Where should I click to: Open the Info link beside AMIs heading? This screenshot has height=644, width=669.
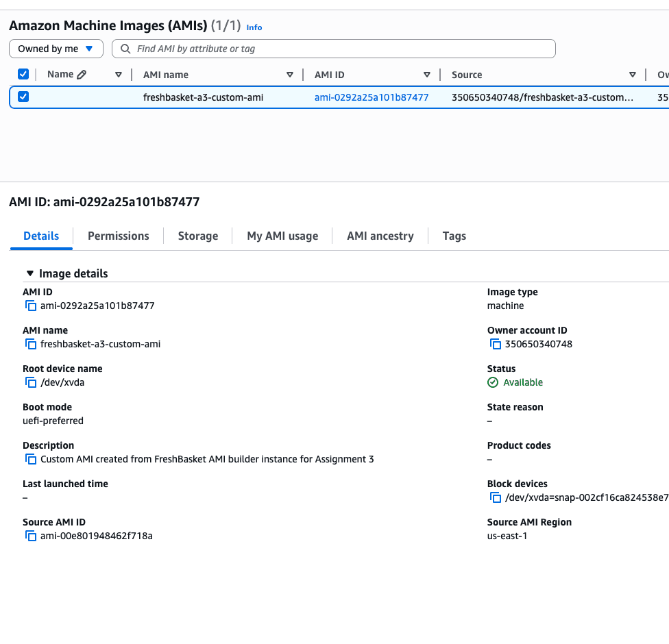[254, 27]
